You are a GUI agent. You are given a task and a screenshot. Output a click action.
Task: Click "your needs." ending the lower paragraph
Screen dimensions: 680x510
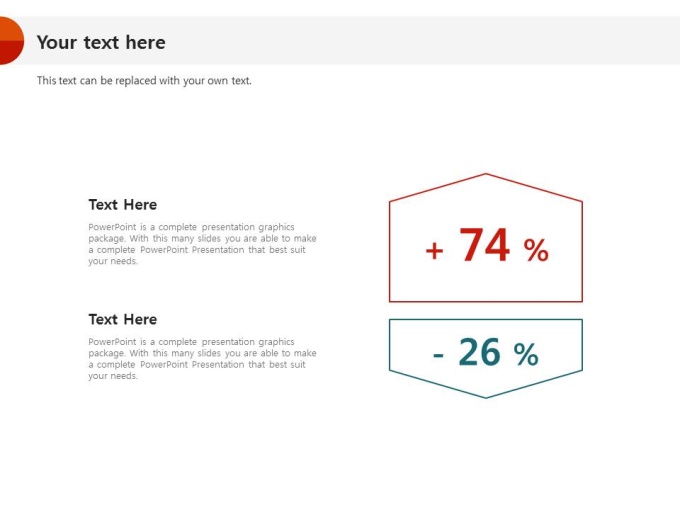pyautogui.click(x=113, y=376)
